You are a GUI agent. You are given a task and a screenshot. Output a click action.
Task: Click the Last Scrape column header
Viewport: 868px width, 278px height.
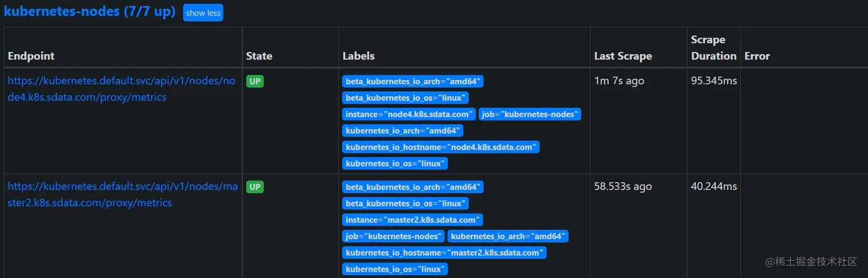tap(623, 56)
